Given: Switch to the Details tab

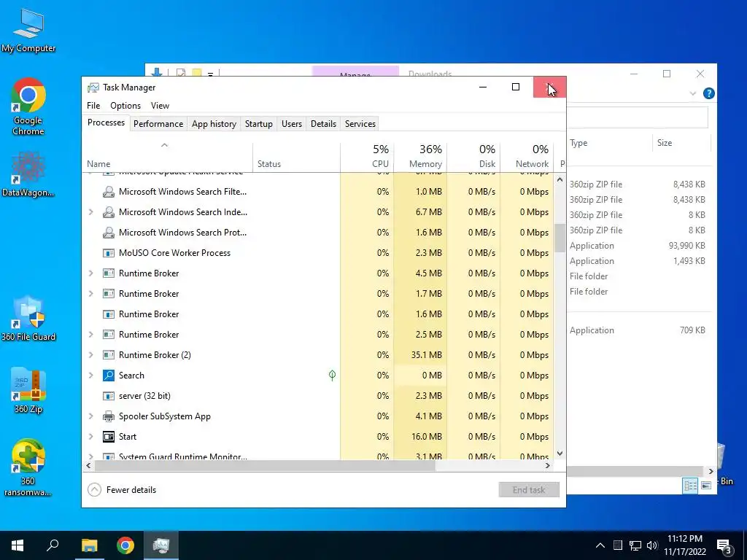Looking at the screenshot, I should [x=323, y=124].
